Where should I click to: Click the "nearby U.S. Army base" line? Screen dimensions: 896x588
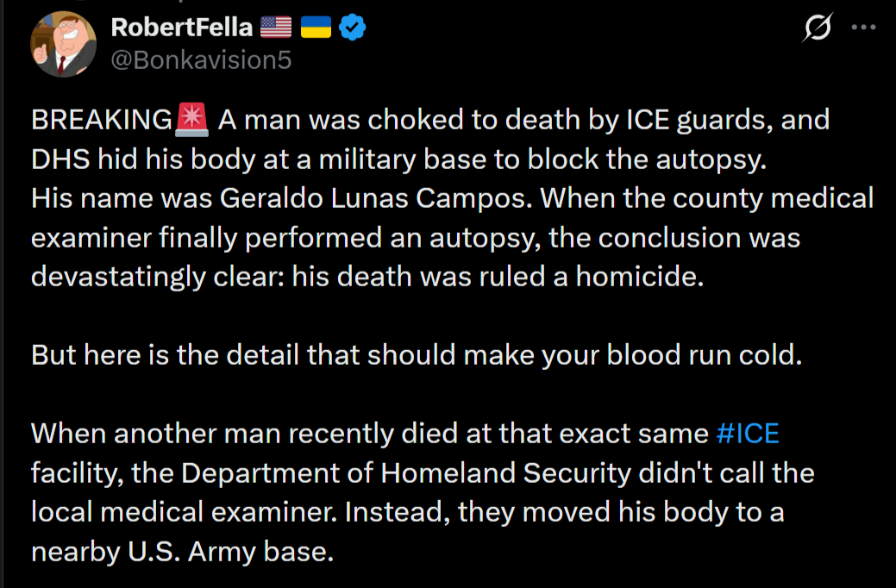click(182, 551)
